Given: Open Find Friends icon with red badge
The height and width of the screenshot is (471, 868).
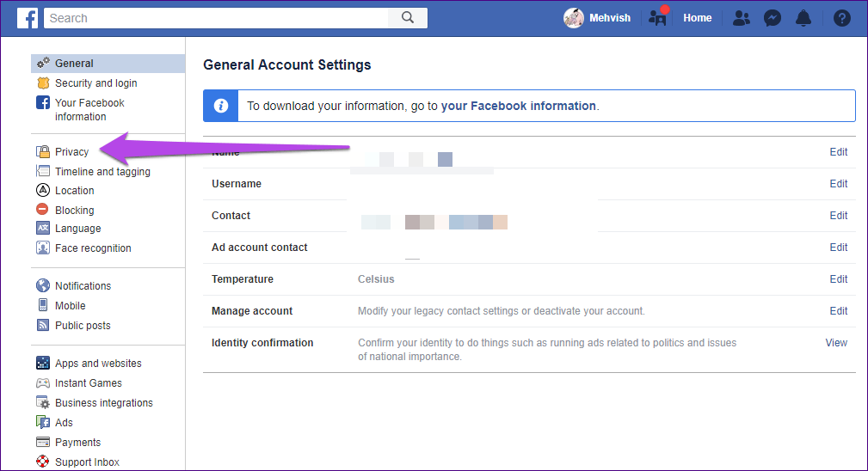Looking at the screenshot, I should (658, 16).
